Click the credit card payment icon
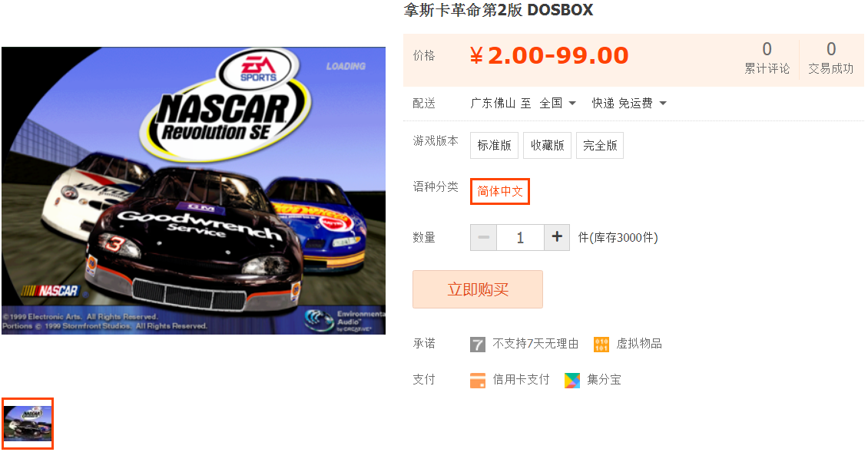This screenshot has height=452, width=868. pos(477,380)
